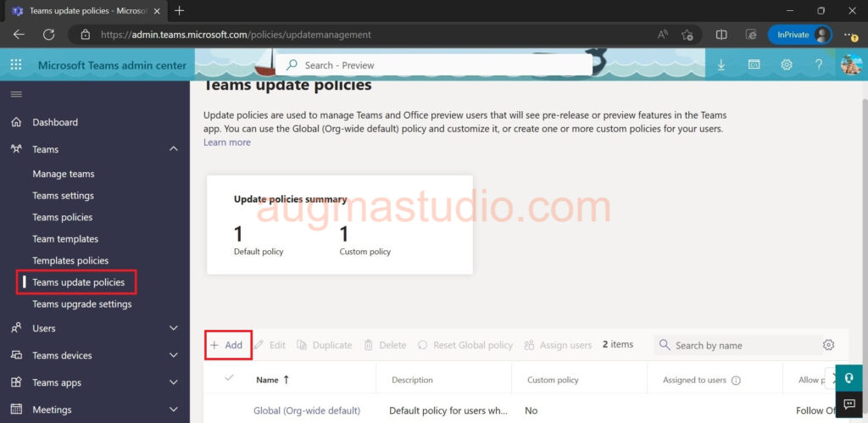Go to Manage teams page

point(64,174)
